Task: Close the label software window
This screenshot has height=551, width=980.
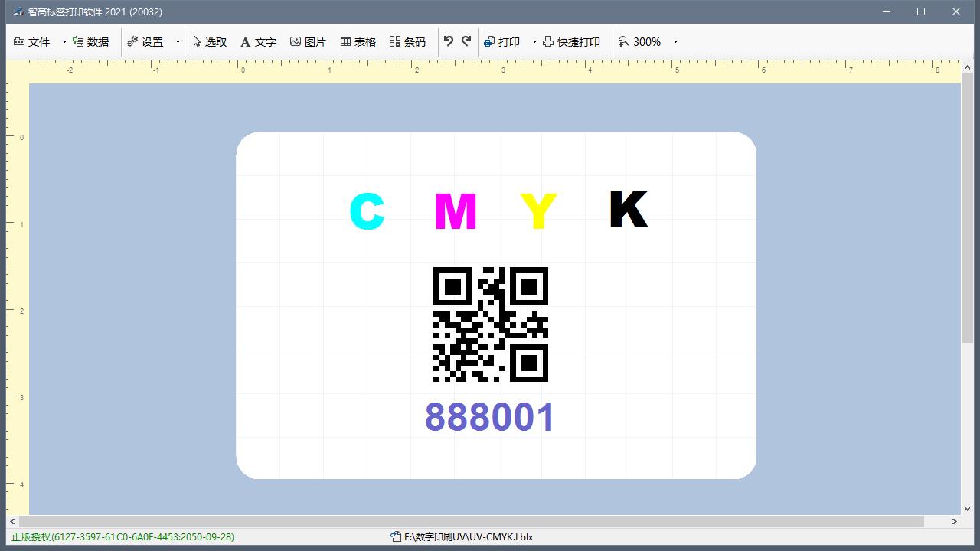Action: (x=956, y=11)
